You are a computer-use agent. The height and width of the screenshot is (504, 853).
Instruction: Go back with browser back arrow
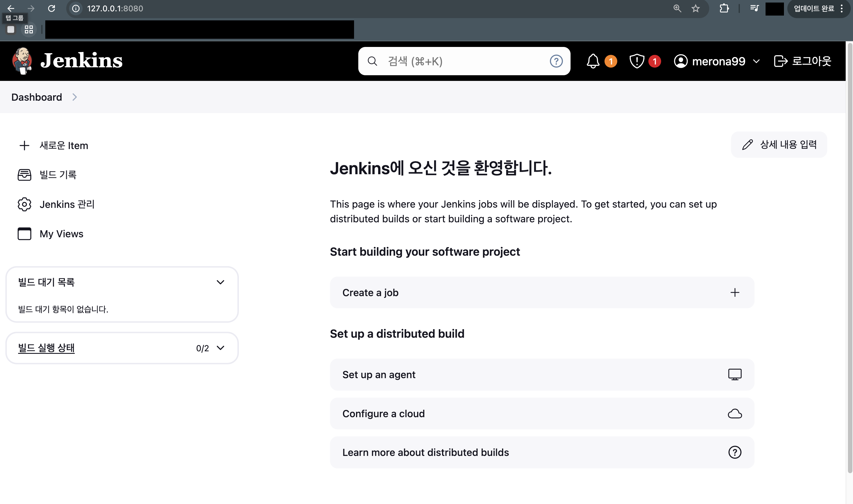(10, 8)
